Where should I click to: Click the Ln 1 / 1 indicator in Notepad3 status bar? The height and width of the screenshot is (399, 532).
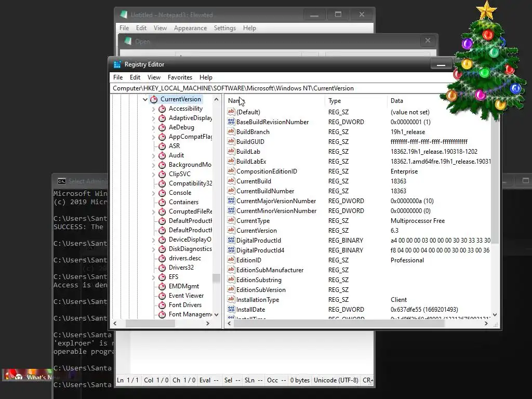128,380
